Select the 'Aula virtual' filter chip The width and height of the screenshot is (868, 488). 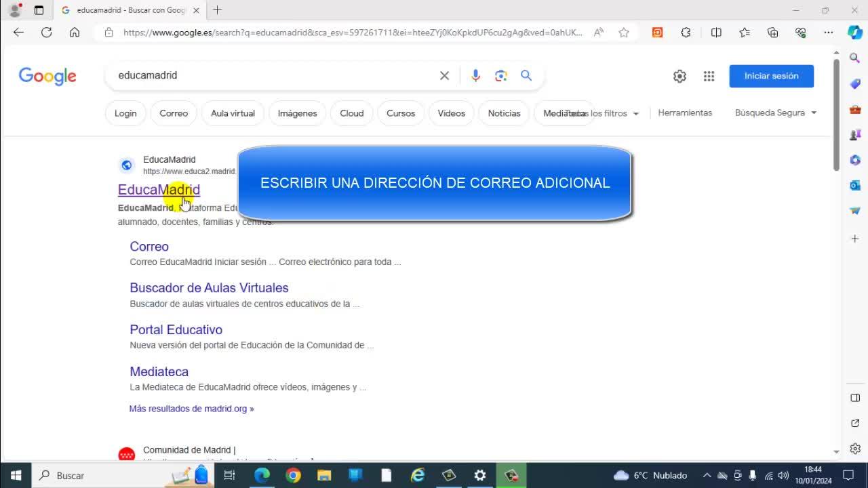(233, 113)
